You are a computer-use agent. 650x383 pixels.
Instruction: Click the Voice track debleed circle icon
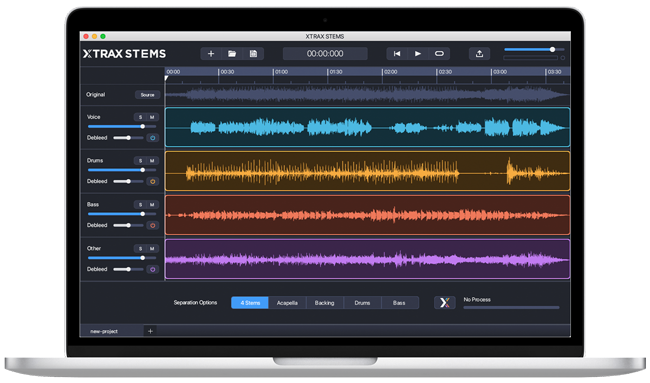[x=153, y=138]
